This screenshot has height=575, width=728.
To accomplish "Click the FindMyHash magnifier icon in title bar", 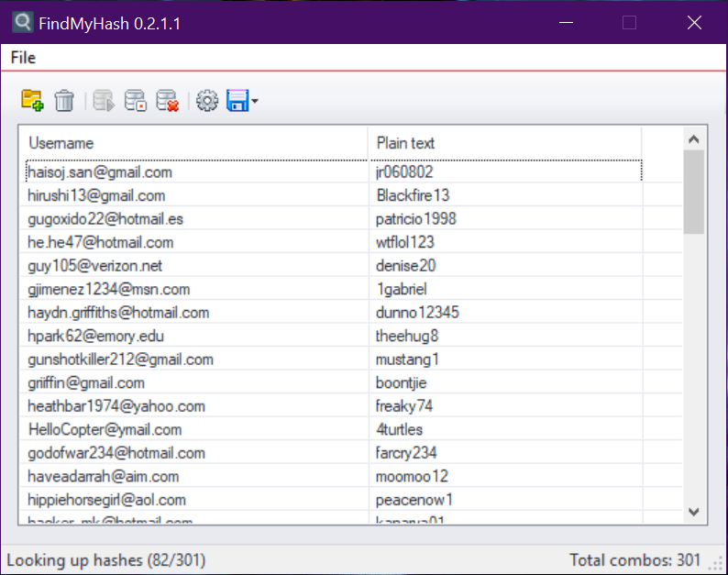I will [19, 22].
